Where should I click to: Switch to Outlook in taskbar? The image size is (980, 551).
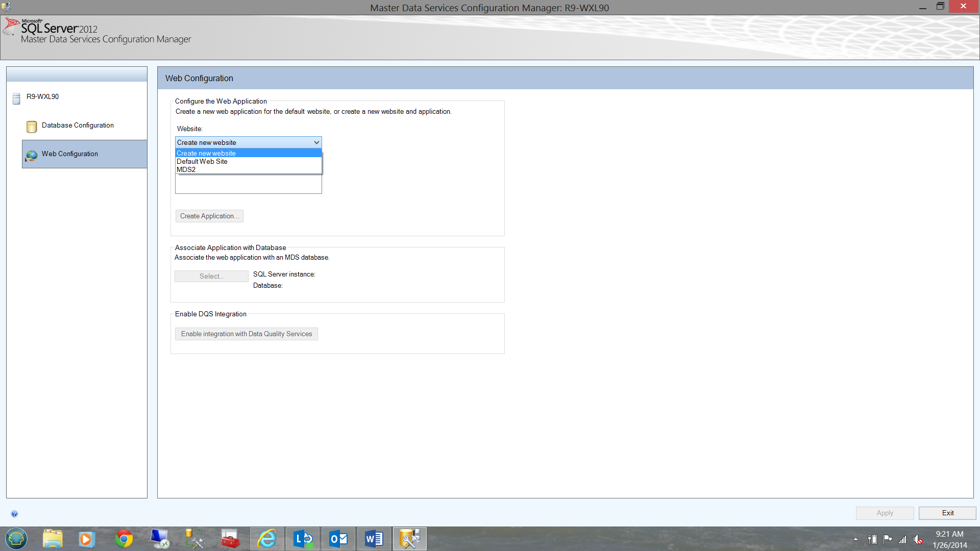point(338,539)
